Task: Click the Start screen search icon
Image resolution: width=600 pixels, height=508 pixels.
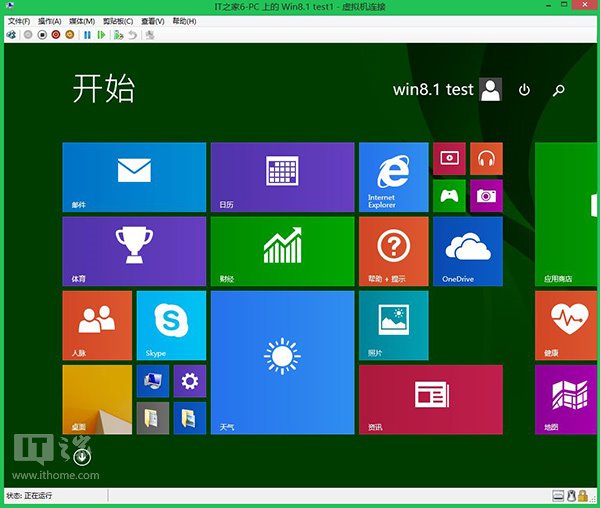Action: (559, 90)
